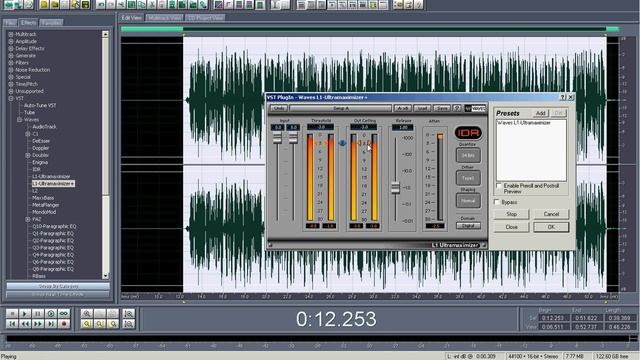
Task: Click the Zoom In Horizontally magnifier icon
Action: point(86,313)
